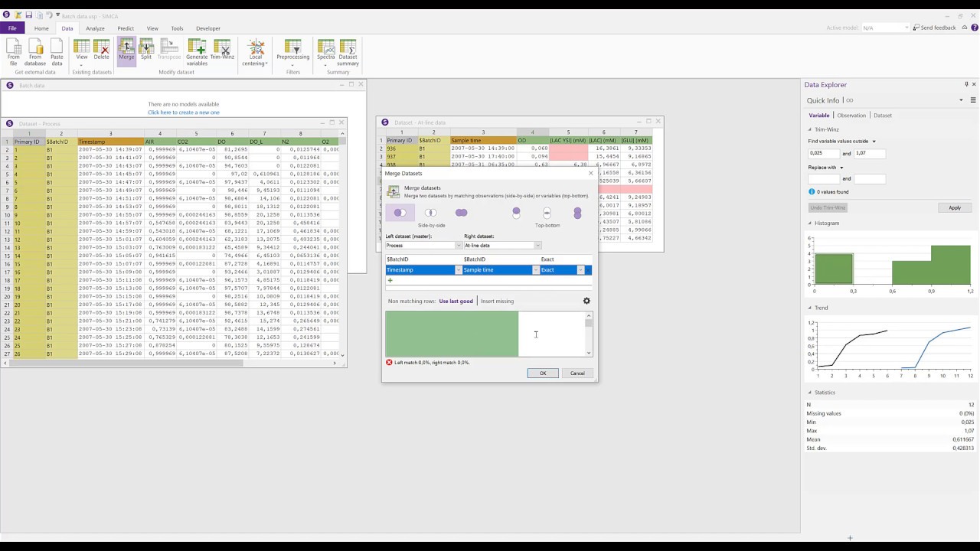This screenshot has height=551, width=980.
Task: Open the Generate variables tool
Action: [197, 52]
